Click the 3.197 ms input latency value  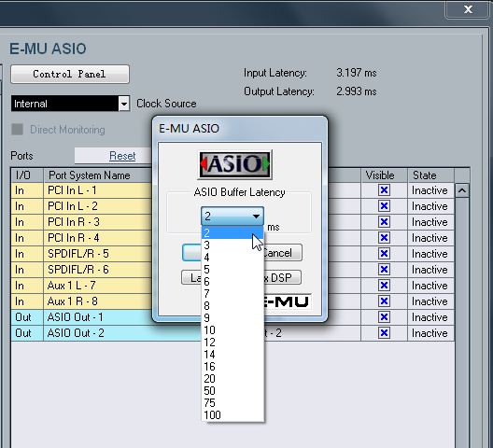click(357, 73)
